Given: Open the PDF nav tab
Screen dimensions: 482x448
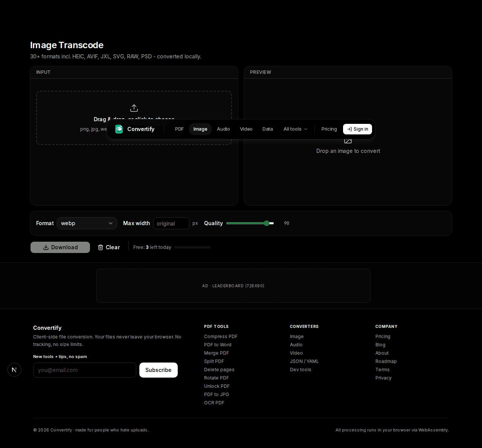Looking at the screenshot, I should click(179, 129).
